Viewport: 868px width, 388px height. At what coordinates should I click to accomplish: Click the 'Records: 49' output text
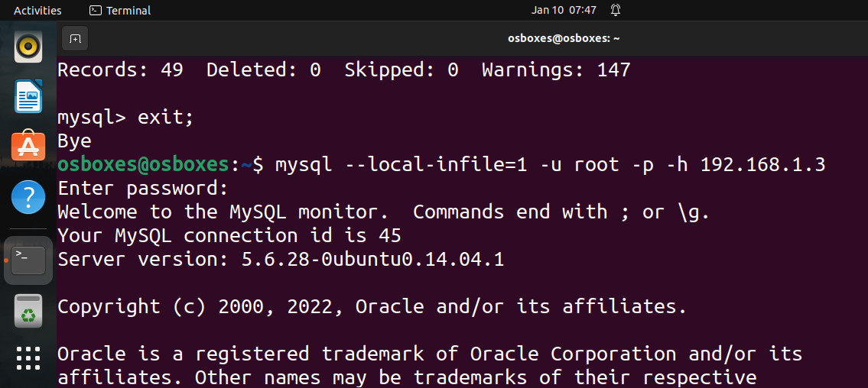coord(120,70)
